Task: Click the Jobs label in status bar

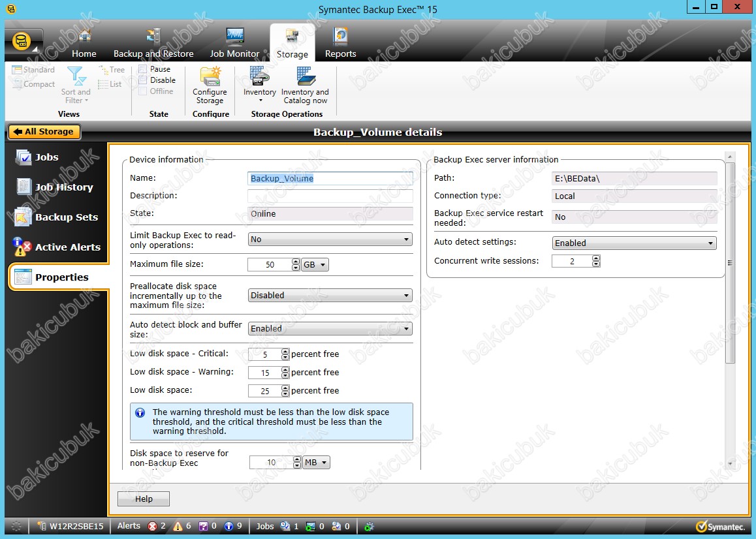Action: [265, 526]
